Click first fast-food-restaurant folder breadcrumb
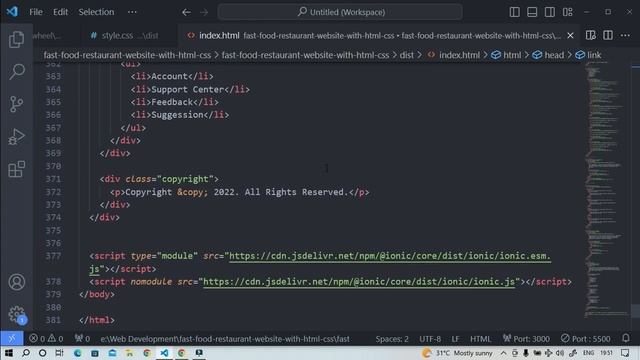640x360 pixels. pyautogui.click(x=127, y=55)
